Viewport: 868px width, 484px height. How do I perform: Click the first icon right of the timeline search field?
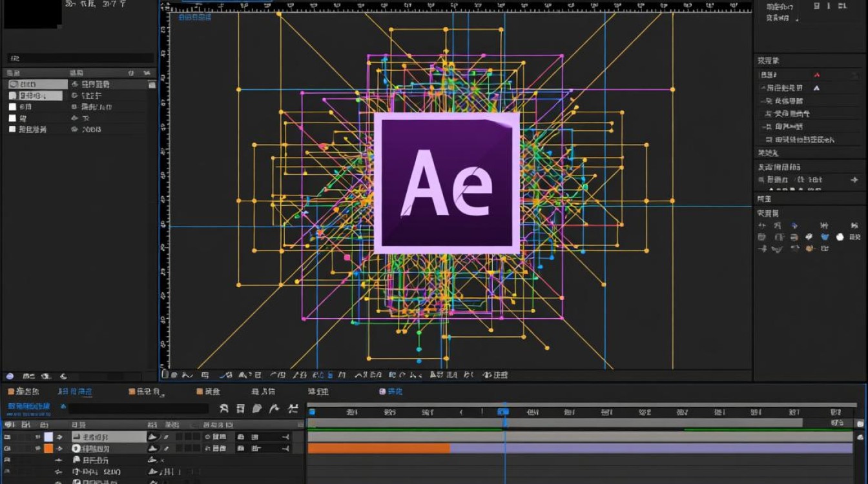click(x=224, y=408)
